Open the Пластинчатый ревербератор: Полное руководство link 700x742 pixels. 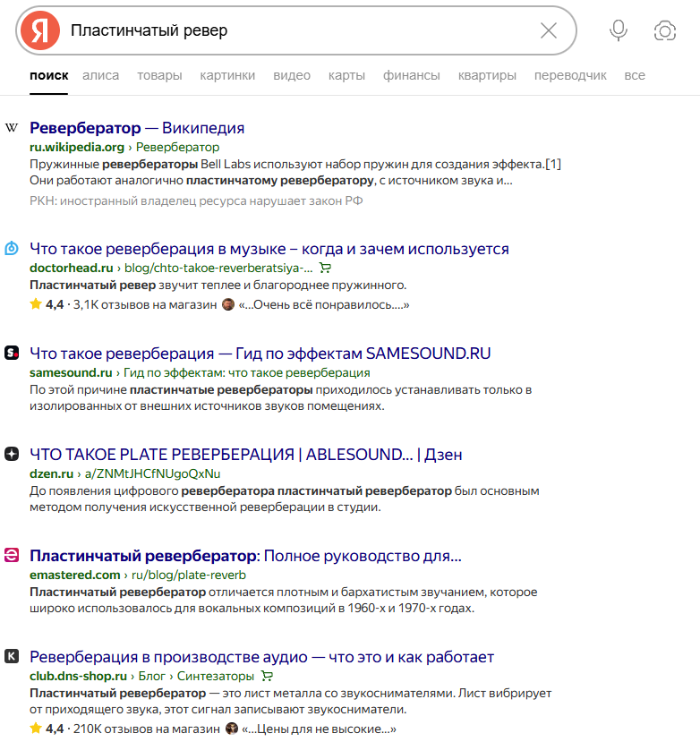(245, 556)
